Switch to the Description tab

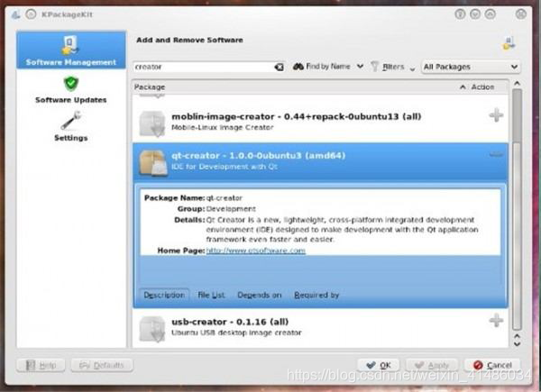pyautogui.click(x=164, y=295)
